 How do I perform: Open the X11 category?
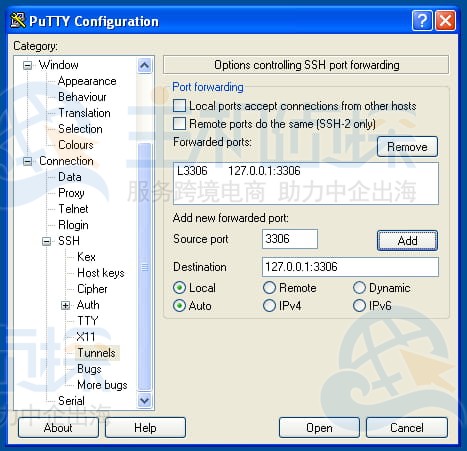(x=86, y=337)
